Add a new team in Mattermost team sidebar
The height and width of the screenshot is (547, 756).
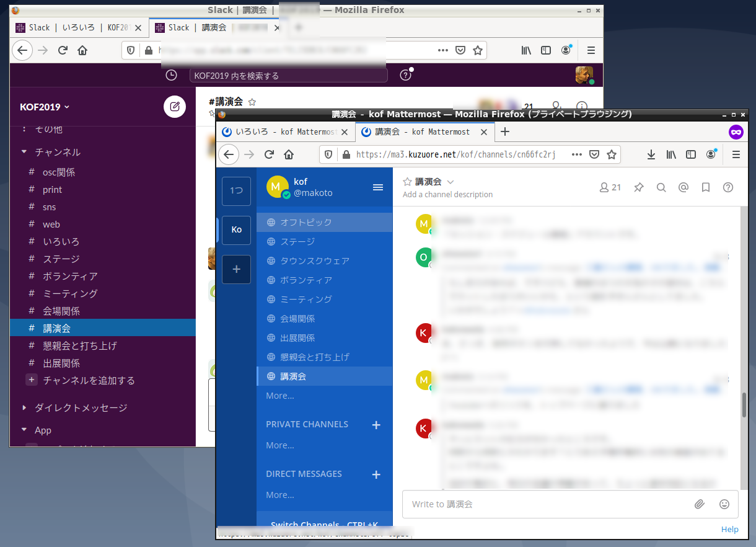(236, 269)
